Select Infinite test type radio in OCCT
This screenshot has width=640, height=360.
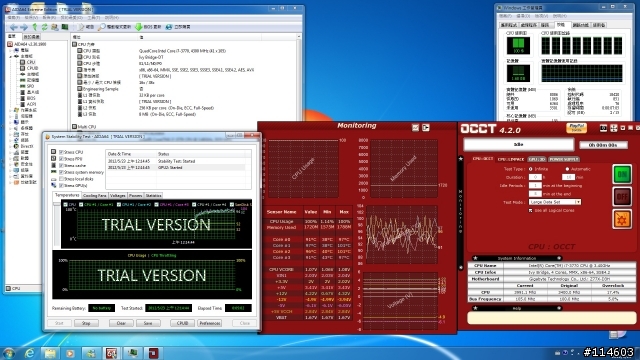[531, 169]
